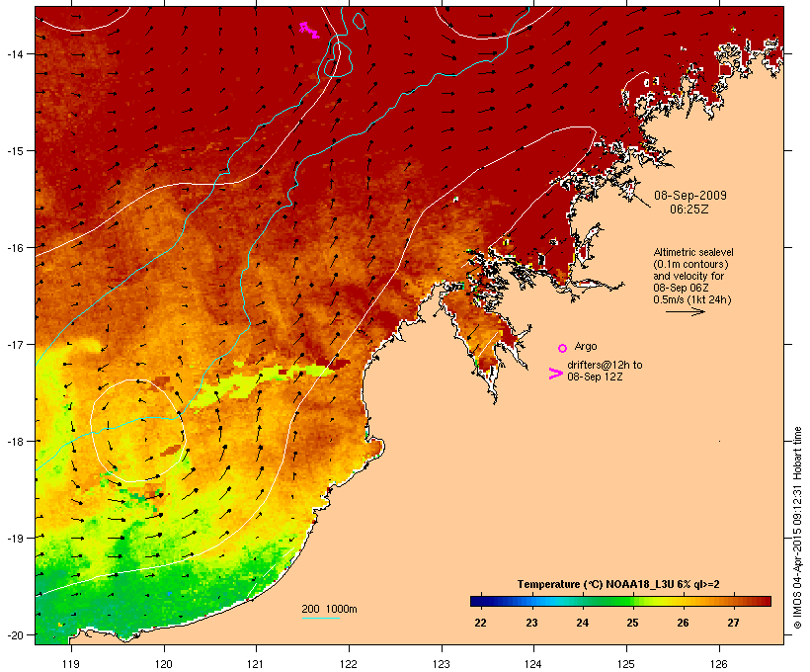Click the magenta Argo circle symbol
This screenshot has height=672, width=810.
click(x=563, y=348)
